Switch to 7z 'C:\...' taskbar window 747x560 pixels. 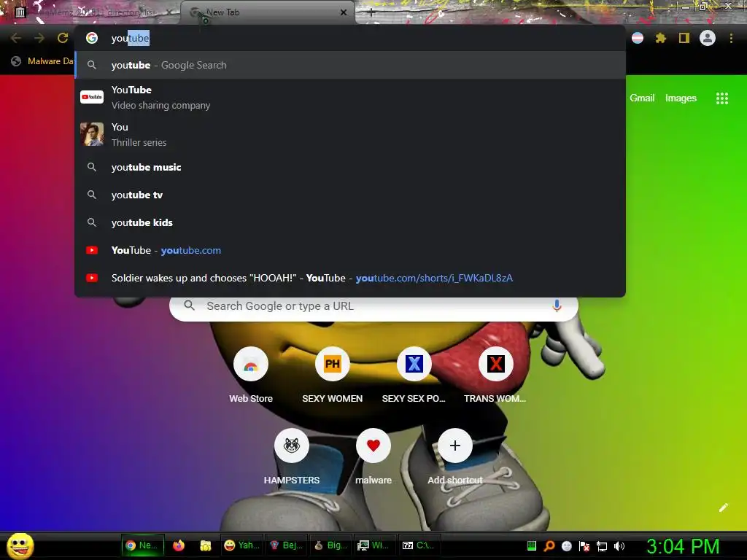419,545
